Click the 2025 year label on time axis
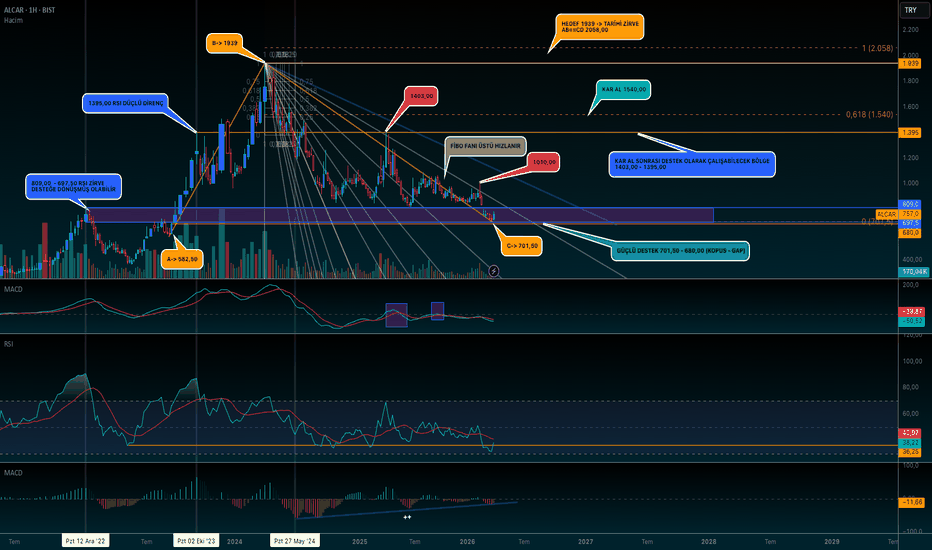The width and height of the screenshot is (932, 550). [360, 542]
